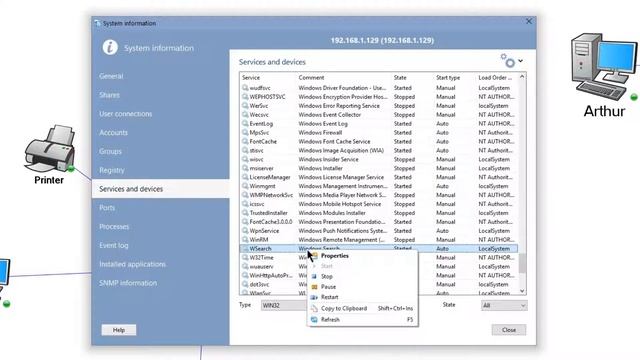Select the Printer device icon on map

click(x=49, y=148)
